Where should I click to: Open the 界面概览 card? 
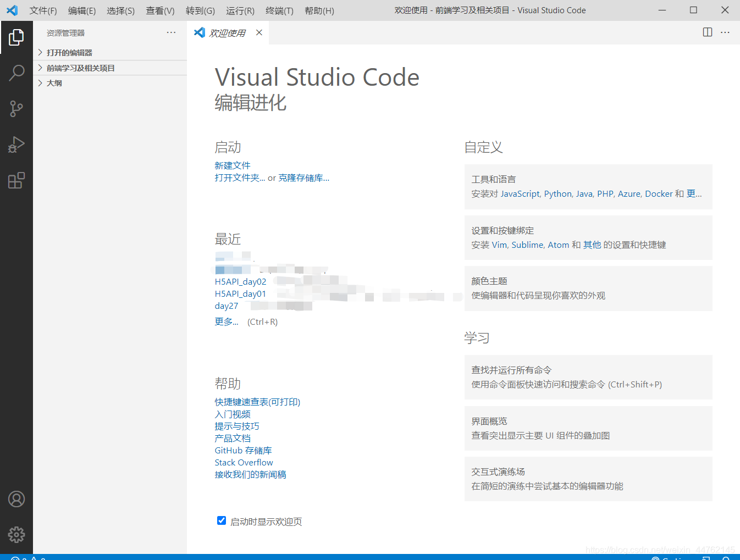[588, 428]
